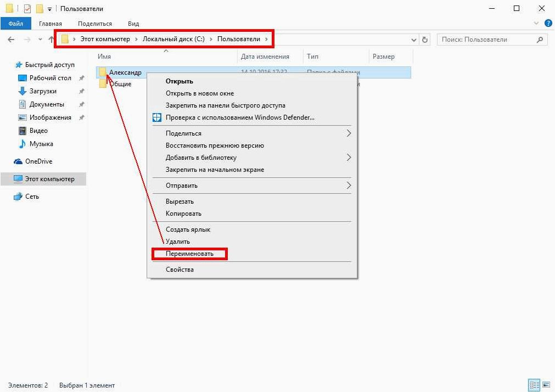The width and height of the screenshot is (555, 392).
Task: Open the Help question mark icon
Action: (x=548, y=24)
